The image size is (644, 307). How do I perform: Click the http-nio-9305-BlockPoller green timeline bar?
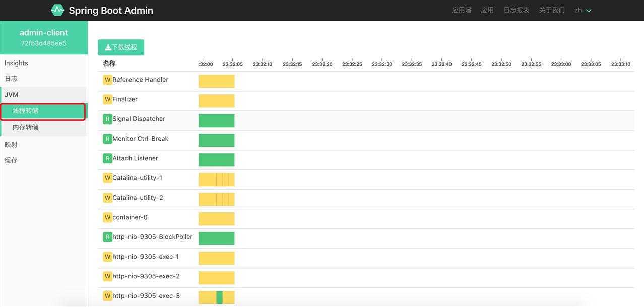[217, 238]
